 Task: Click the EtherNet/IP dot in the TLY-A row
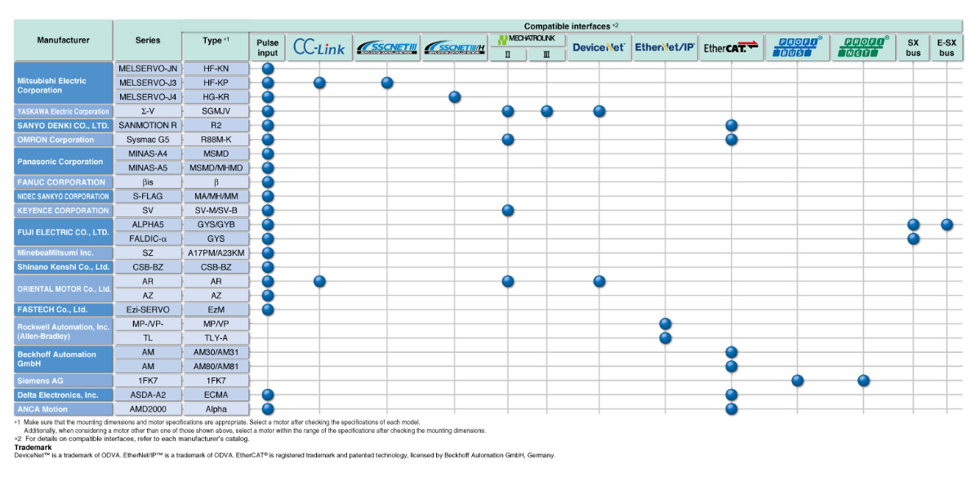pos(665,338)
